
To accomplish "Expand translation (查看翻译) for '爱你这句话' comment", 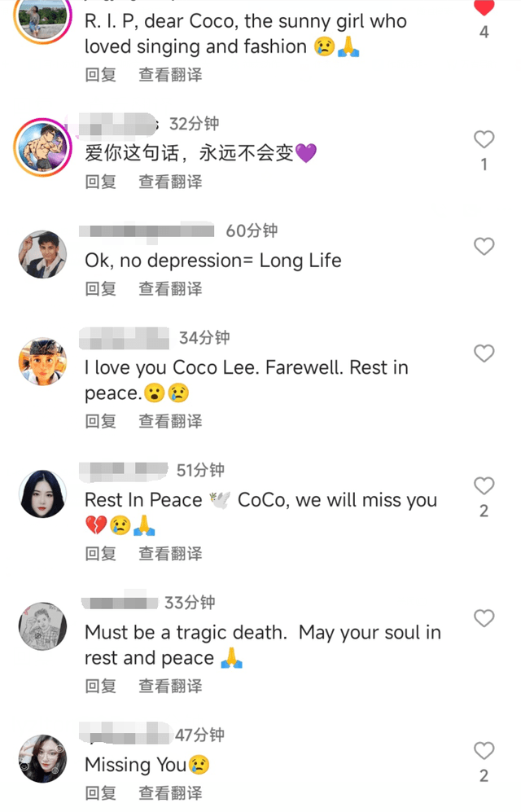I will tap(170, 182).
